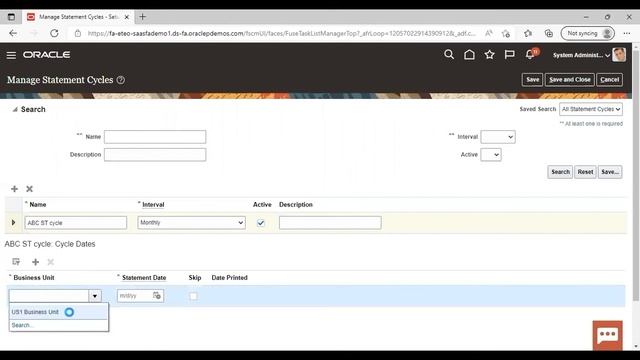Click the search Name input field
Viewport: 640px width, 360px height.
[x=155, y=137]
